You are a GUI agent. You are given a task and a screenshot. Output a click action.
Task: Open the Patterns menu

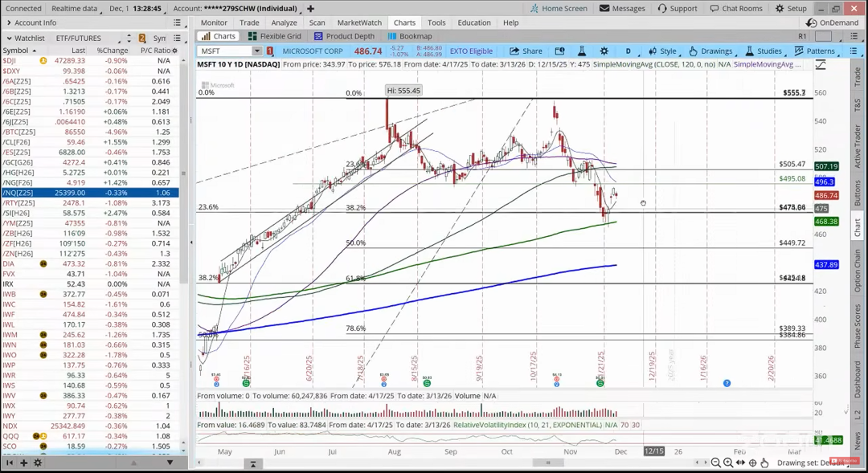click(x=814, y=51)
